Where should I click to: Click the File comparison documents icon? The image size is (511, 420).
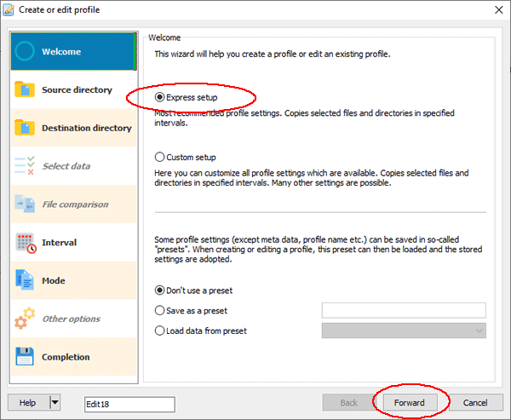pyautogui.click(x=26, y=204)
